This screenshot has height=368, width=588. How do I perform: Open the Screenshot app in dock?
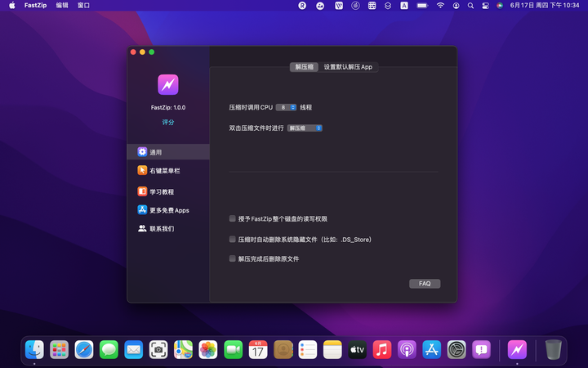[158, 350]
